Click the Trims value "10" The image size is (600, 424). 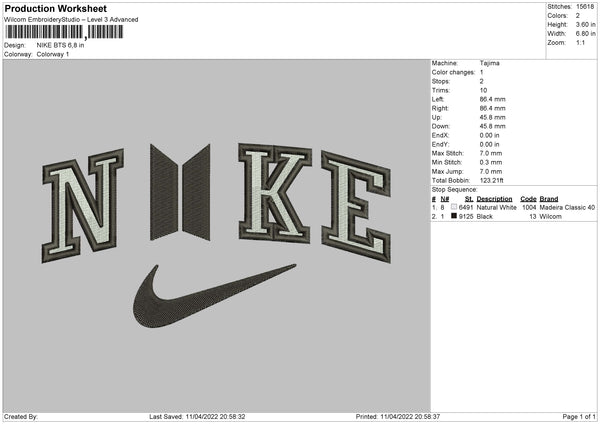coord(483,90)
